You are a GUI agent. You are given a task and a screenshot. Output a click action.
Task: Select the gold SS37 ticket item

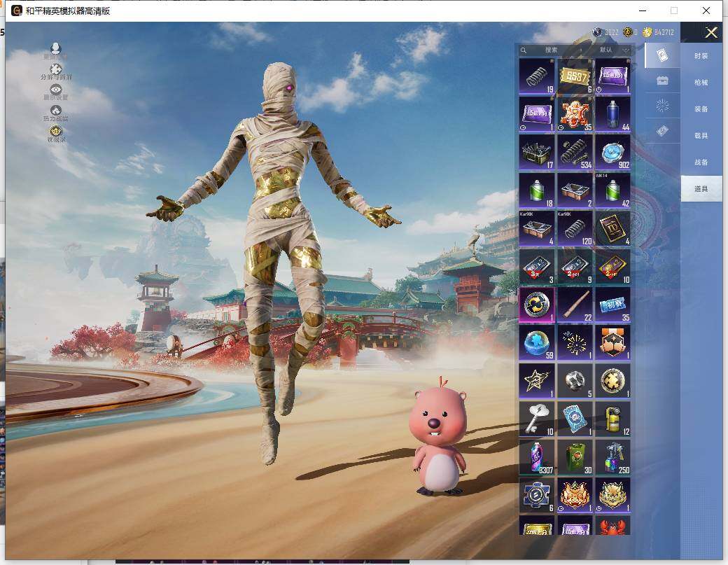coord(575,76)
